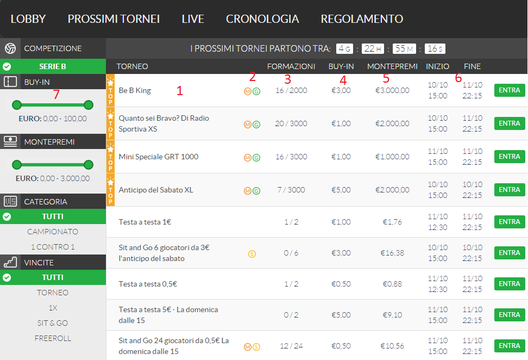Viewport: 528px width, 360px height.
Task: Filter winnings by Sit & Go
Action: (53, 323)
